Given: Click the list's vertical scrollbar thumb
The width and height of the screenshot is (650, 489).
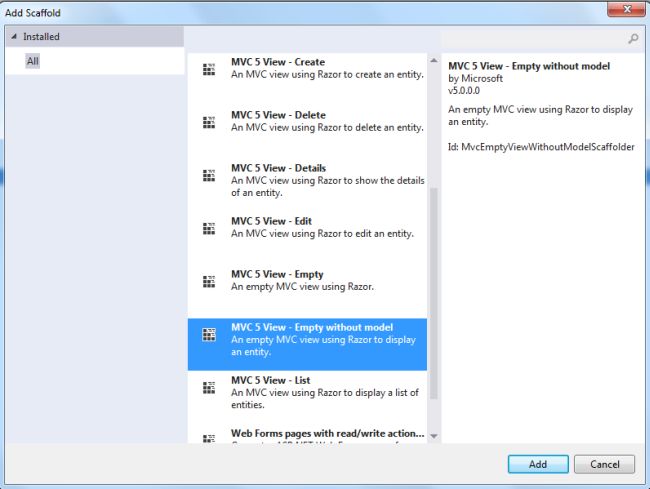Looking at the screenshot, I should point(434,293).
